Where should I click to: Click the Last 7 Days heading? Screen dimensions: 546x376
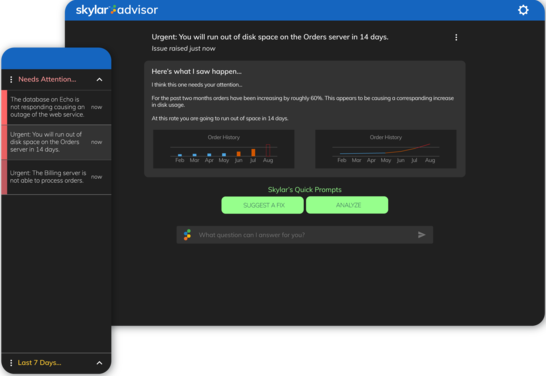pyautogui.click(x=39, y=363)
